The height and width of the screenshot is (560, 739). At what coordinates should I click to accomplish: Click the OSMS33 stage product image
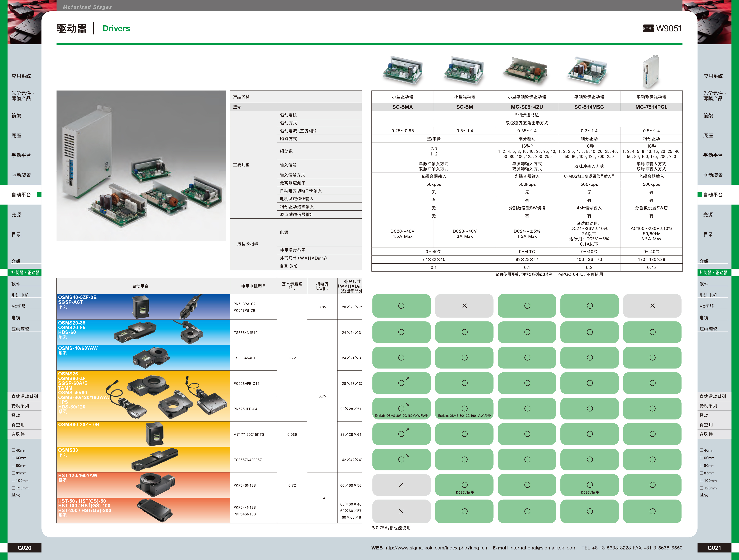pyautogui.click(x=154, y=460)
